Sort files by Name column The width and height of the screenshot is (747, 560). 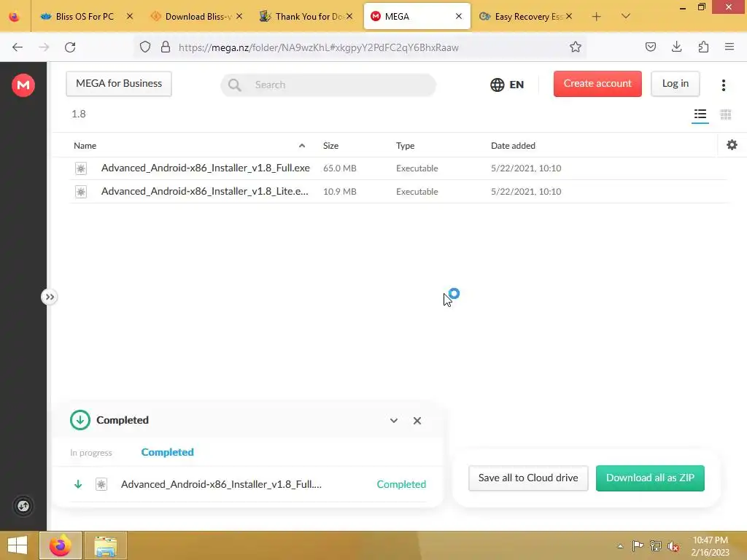click(85, 146)
